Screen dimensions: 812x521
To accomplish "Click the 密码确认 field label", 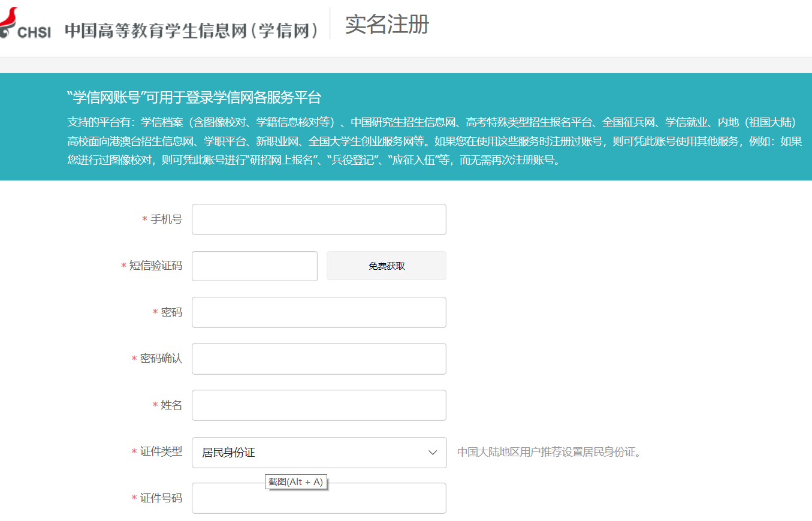I will (x=161, y=359).
